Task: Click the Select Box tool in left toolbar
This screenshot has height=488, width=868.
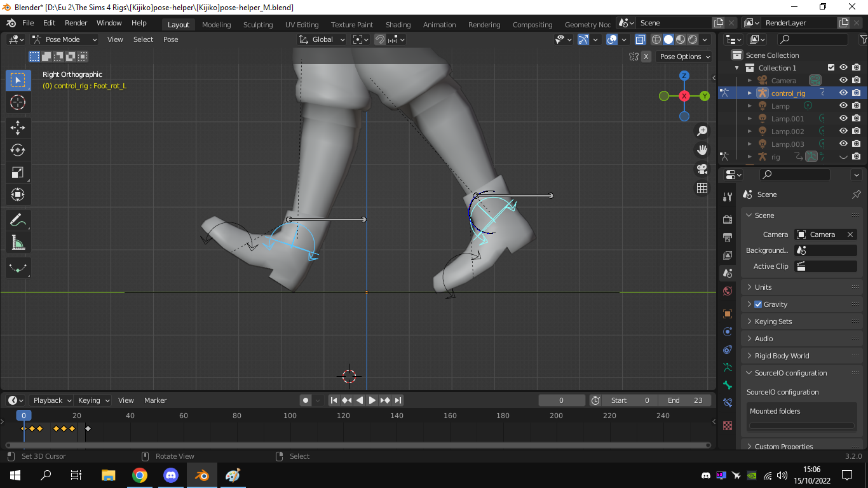Action: click(x=18, y=80)
